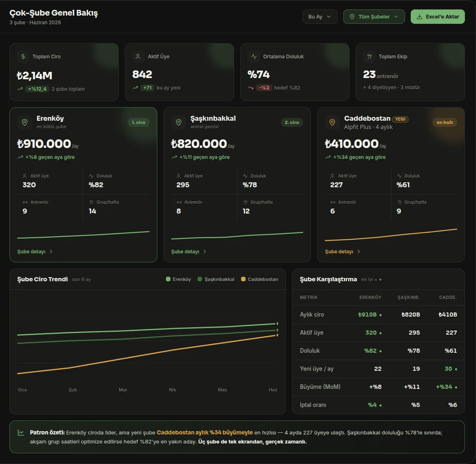The height and width of the screenshot is (464, 476).
Task: Click the Caddebostan Aktif üye person icon
Action: tap(332, 176)
